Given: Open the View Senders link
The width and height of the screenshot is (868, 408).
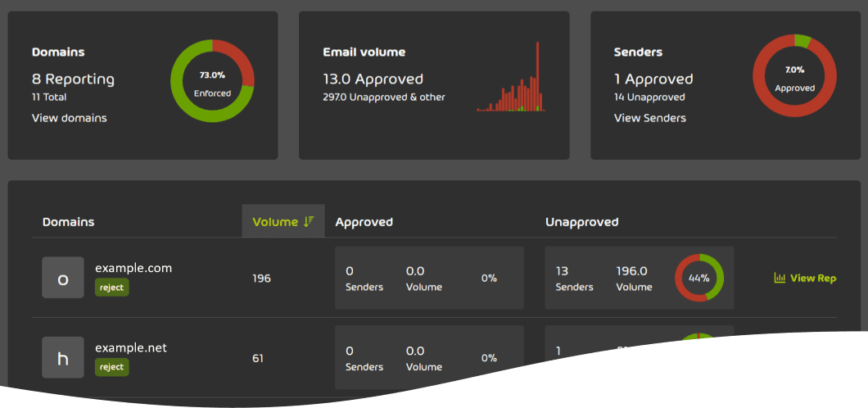Looking at the screenshot, I should tap(649, 118).
